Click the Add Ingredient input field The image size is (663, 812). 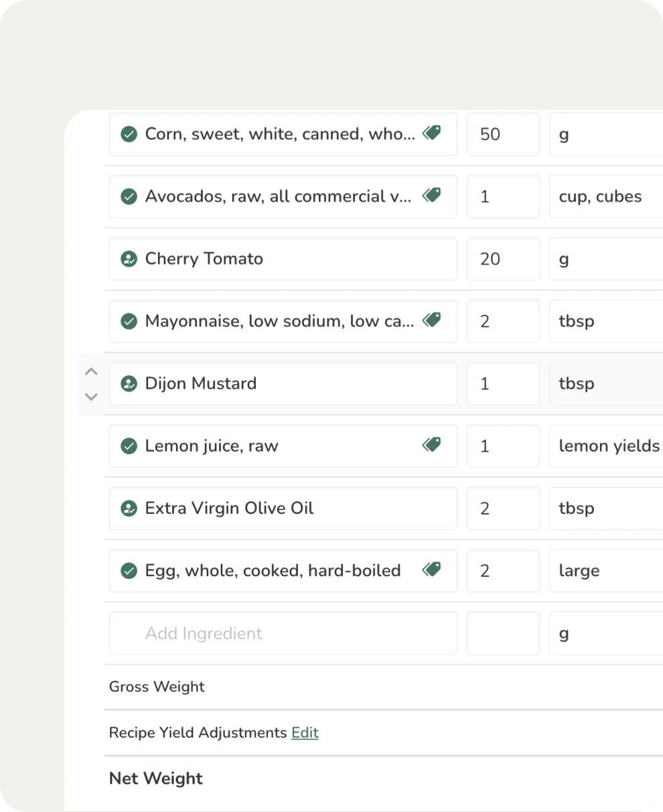click(x=283, y=633)
